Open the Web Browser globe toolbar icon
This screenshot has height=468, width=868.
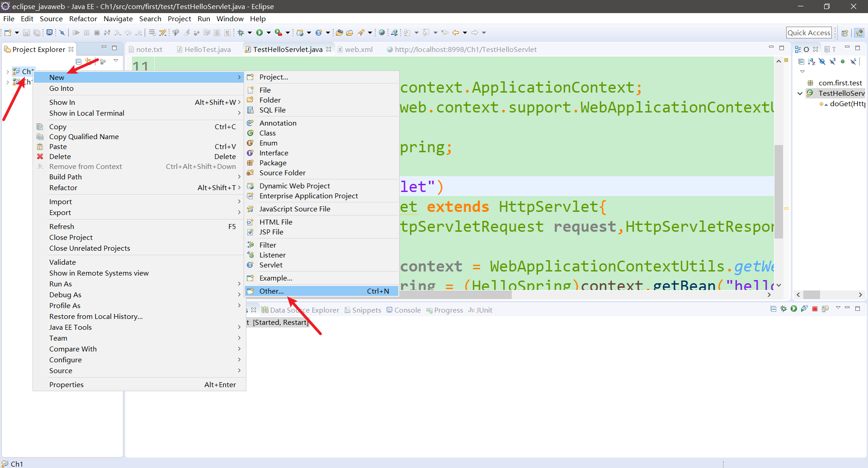point(382,32)
